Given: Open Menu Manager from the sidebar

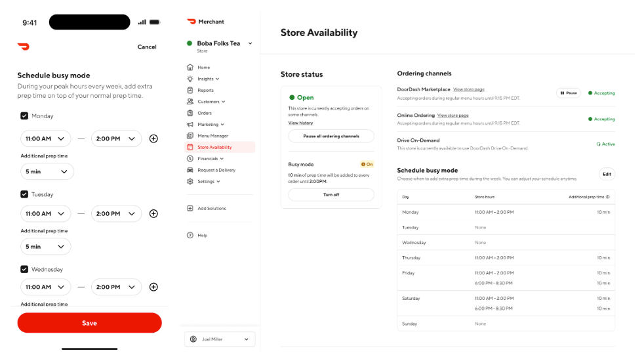Looking at the screenshot, I should pyautogui.click(x=212, y=136).
